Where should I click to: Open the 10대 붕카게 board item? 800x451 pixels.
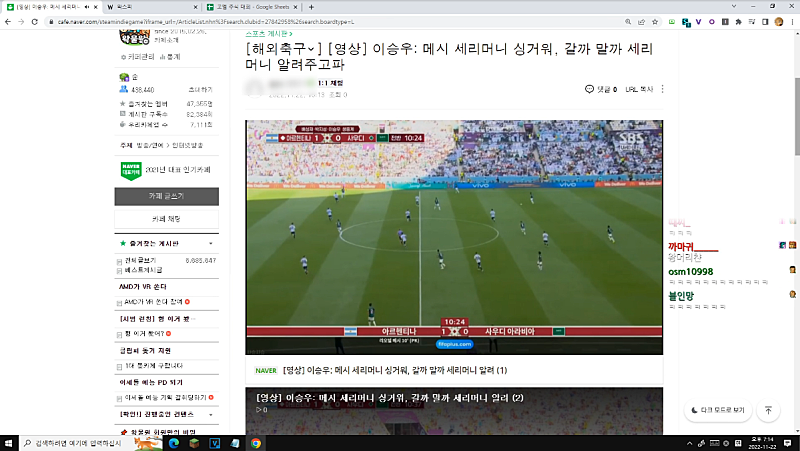click(154, 366)
